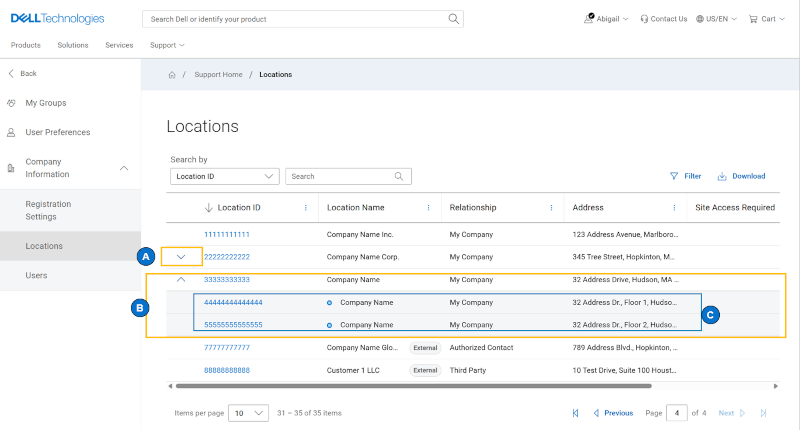Click the US/EN globe icon

700,19
